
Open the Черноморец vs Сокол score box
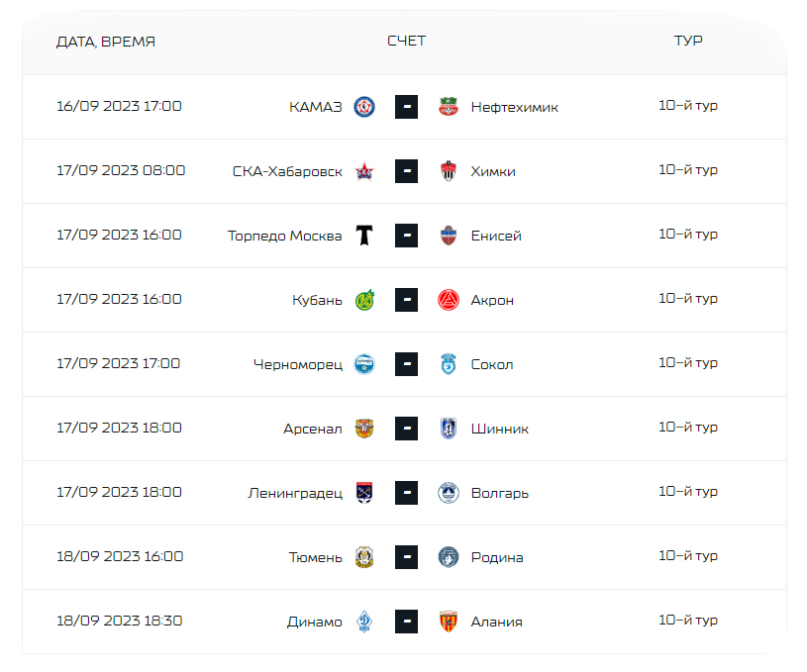coord(407,364)
